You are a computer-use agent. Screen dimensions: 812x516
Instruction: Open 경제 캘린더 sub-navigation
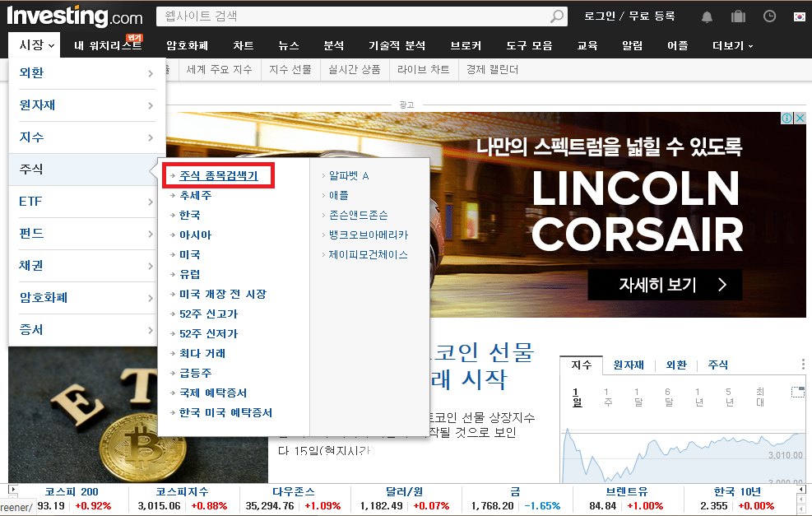(492, 69)
